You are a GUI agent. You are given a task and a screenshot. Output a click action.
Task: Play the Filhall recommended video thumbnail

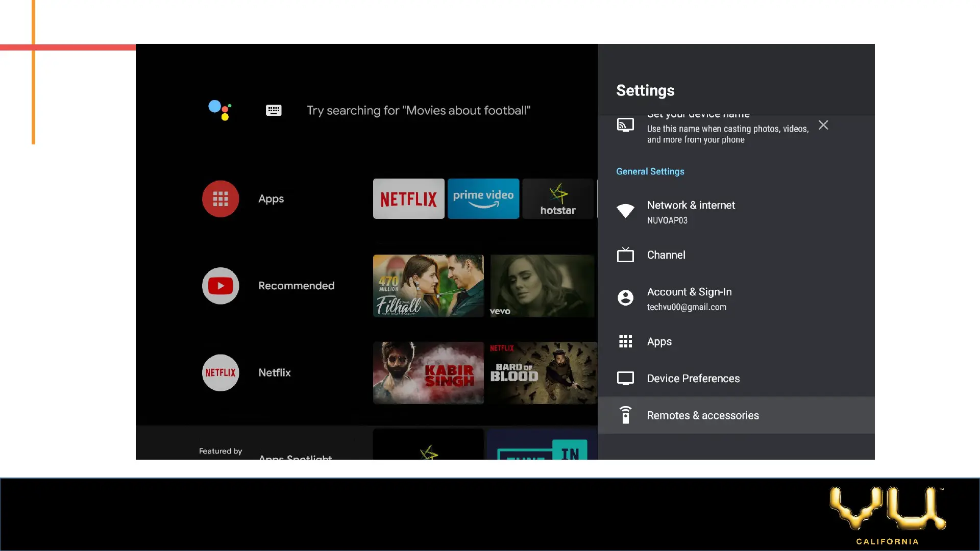[x=428, y=286]
